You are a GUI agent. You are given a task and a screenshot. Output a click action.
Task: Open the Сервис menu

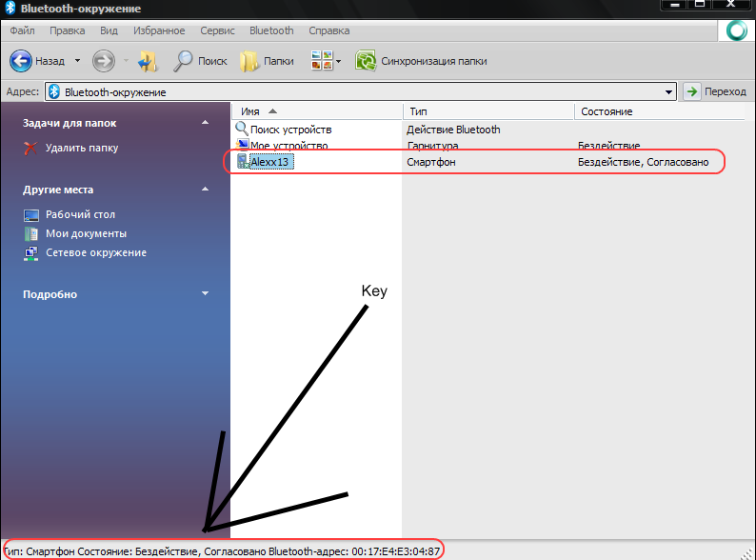click(217, 30)
